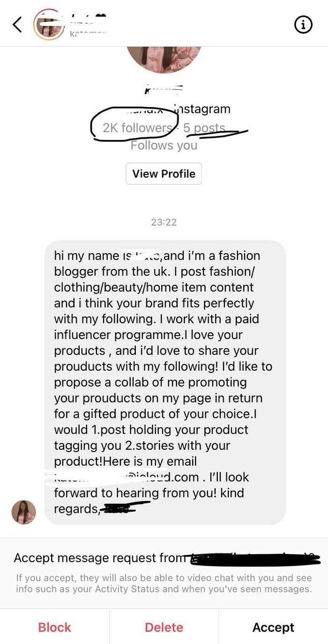Accept the message request
Screen dimensions: 328x644
273,627
